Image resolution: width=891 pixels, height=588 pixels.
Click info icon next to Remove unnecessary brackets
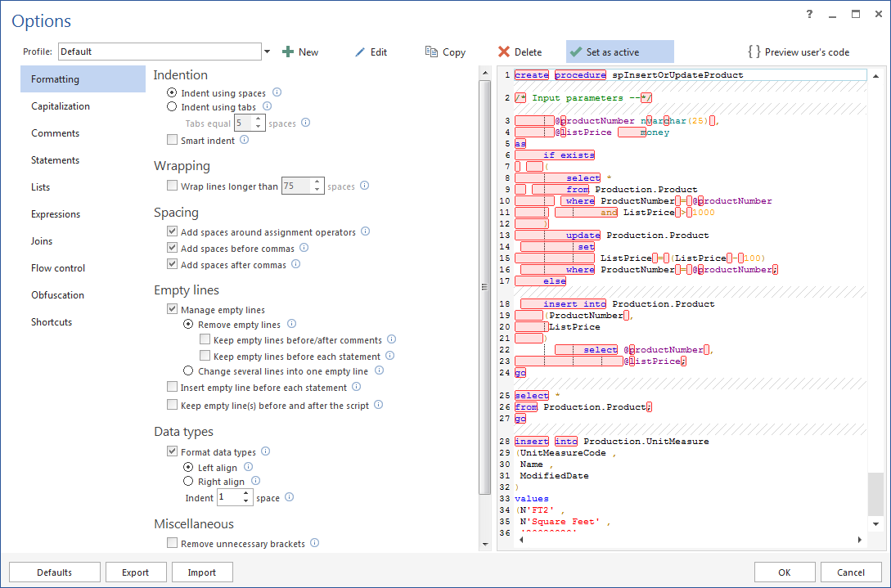point(314,543)
